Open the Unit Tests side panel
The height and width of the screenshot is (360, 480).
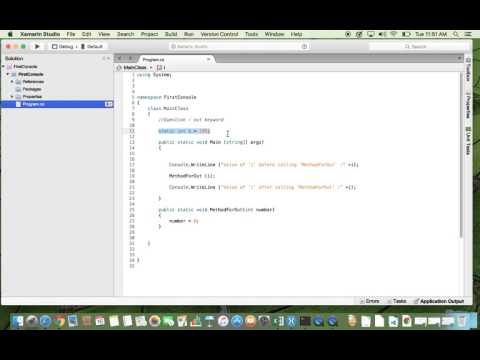tap(468, 140)
